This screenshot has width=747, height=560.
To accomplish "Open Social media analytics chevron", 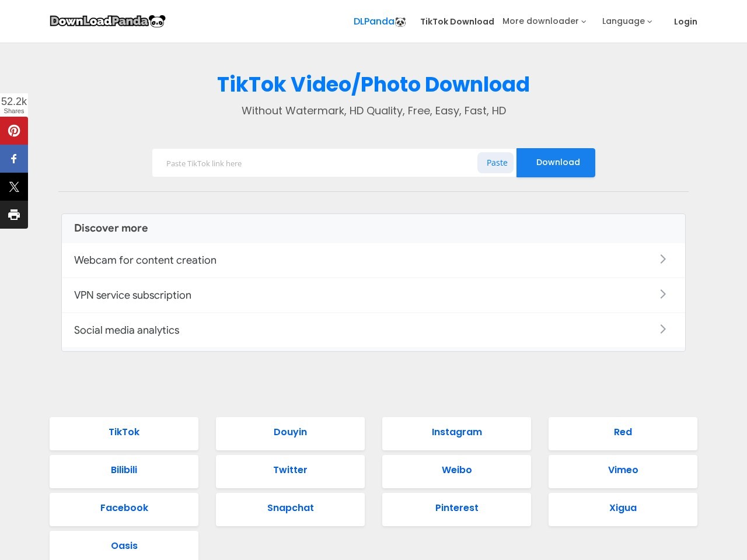I will point(662,329).
